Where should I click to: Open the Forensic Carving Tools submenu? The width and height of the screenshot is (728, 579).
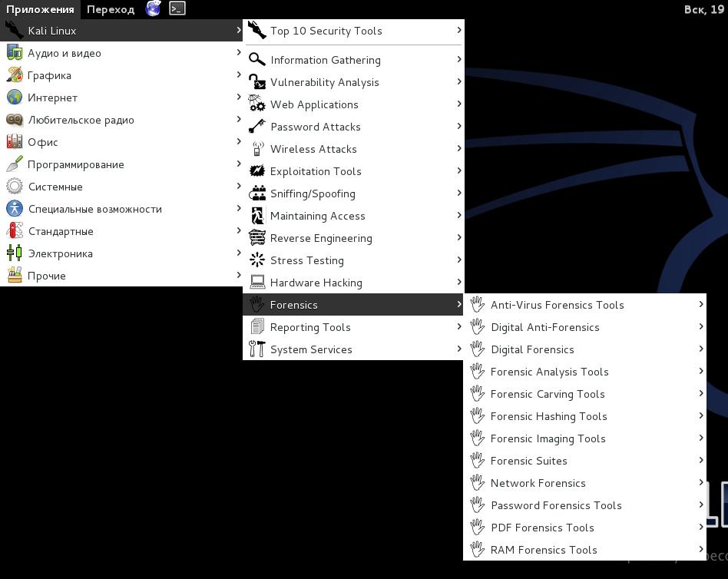pos(585,394)
